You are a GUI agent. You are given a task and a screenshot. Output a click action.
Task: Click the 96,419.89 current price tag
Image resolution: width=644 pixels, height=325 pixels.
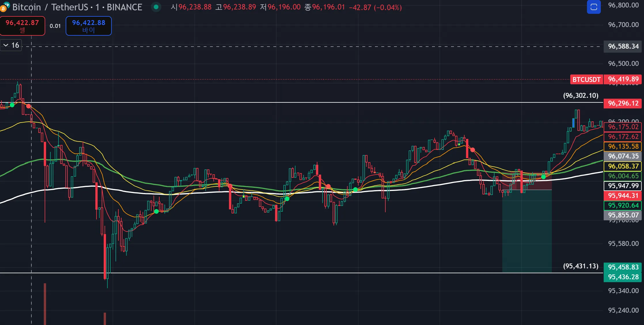(x=623, y=79)
